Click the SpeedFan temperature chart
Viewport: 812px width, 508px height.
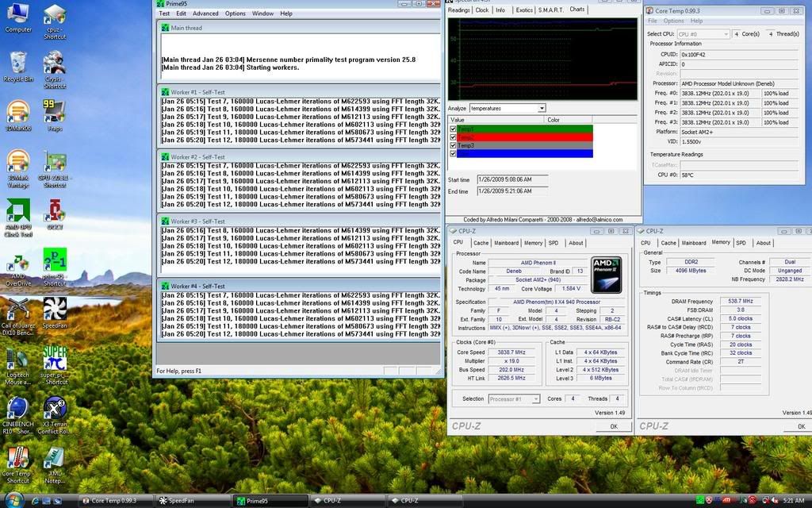tap(542, 59)
